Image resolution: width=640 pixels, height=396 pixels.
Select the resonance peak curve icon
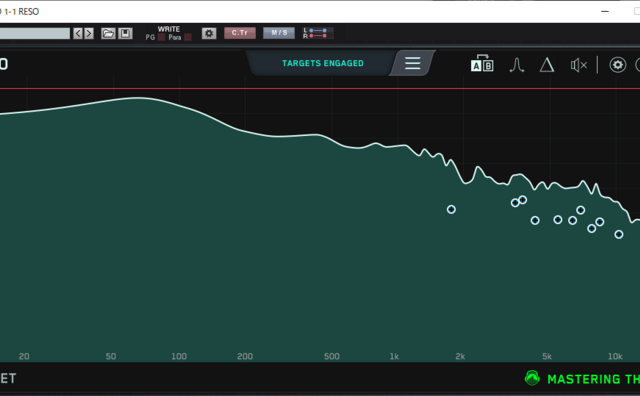pos(517,65)
